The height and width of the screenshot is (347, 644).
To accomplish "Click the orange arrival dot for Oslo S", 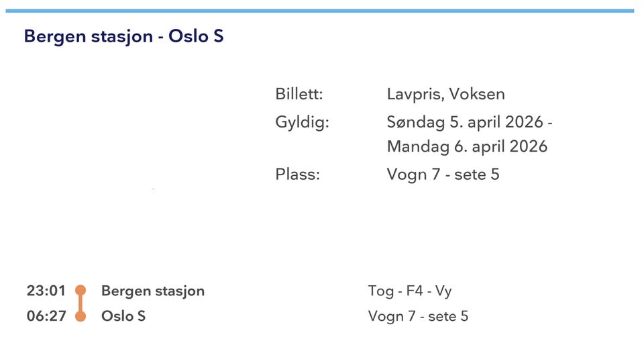I will [x=80, y=316].
